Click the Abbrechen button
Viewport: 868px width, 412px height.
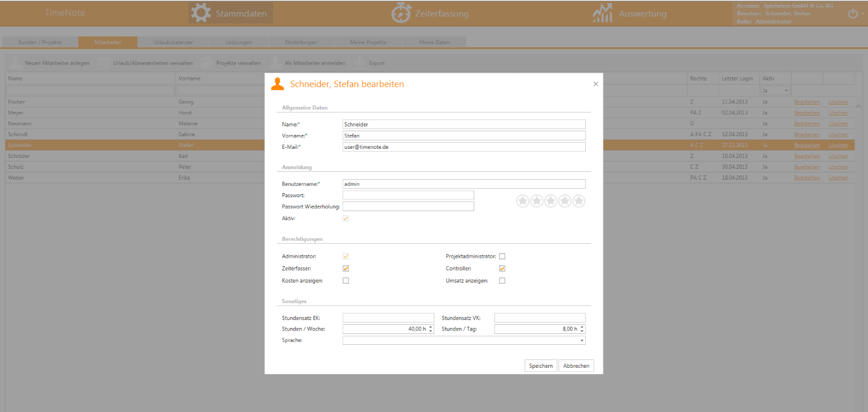[x=576, y=365]
